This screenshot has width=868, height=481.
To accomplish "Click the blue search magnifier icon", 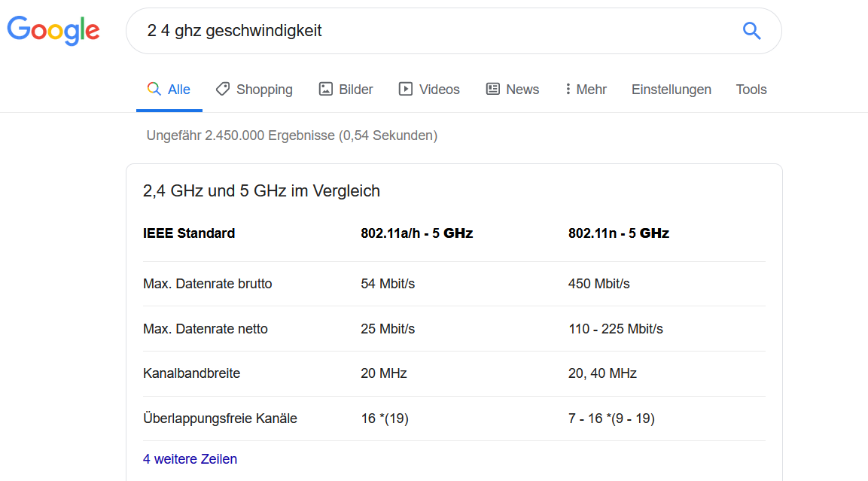I will (751, 30).
